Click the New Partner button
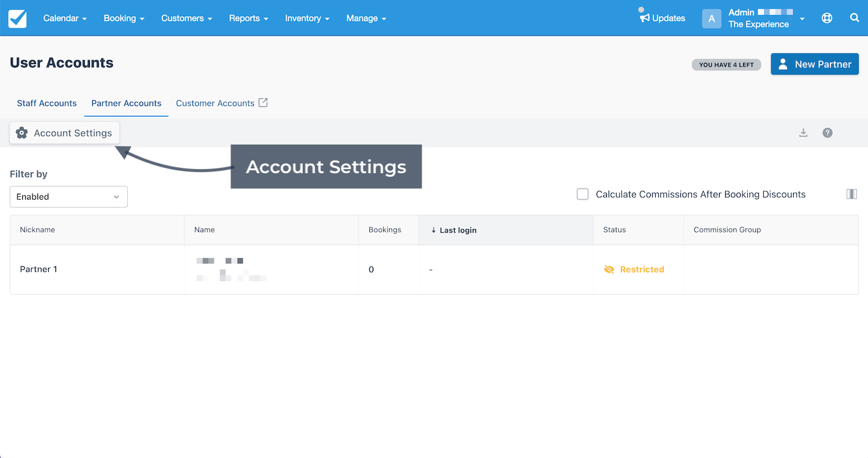The image size is (868, 458). (x=815, y=64)
